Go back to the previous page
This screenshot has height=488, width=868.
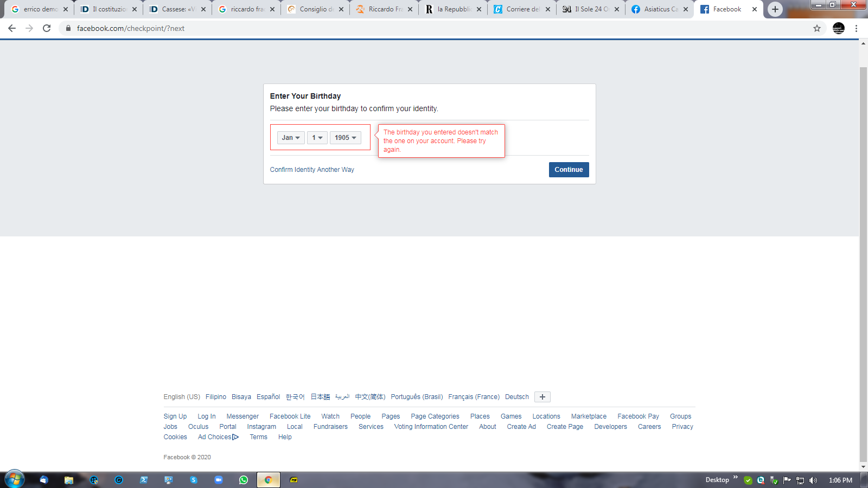pyautogui.click(x=12, y=28)
